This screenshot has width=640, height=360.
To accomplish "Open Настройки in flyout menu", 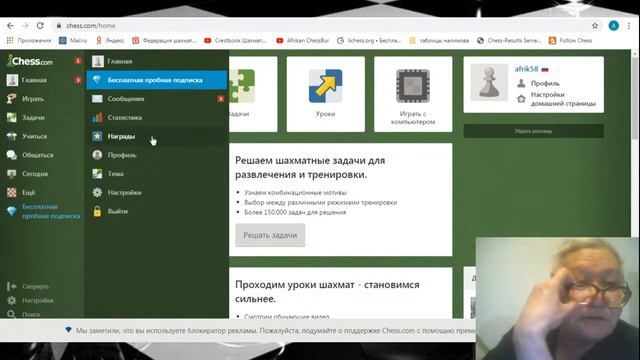I will (x=157, y=193).
